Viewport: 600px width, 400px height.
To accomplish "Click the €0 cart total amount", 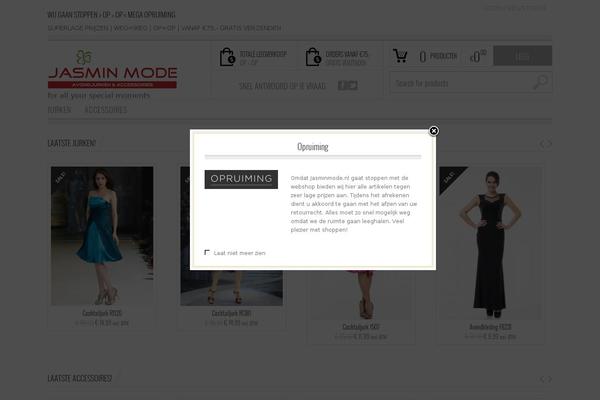I will [478, 56].
